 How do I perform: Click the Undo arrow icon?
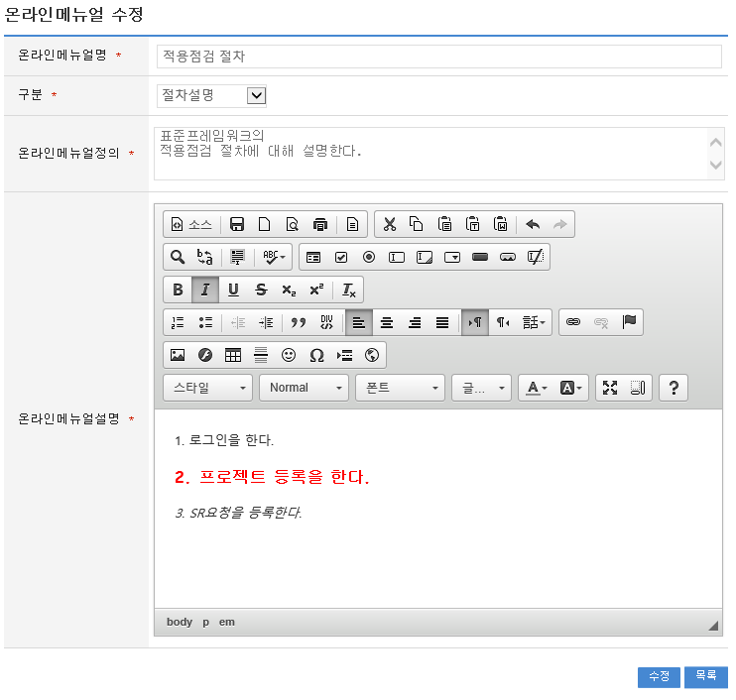click(533, 224)
